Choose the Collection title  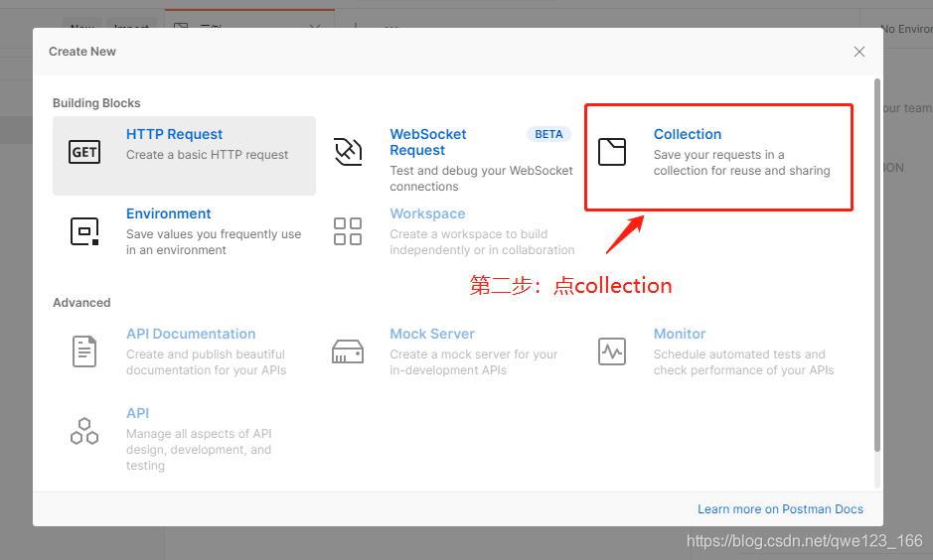[x=688, y=134]
